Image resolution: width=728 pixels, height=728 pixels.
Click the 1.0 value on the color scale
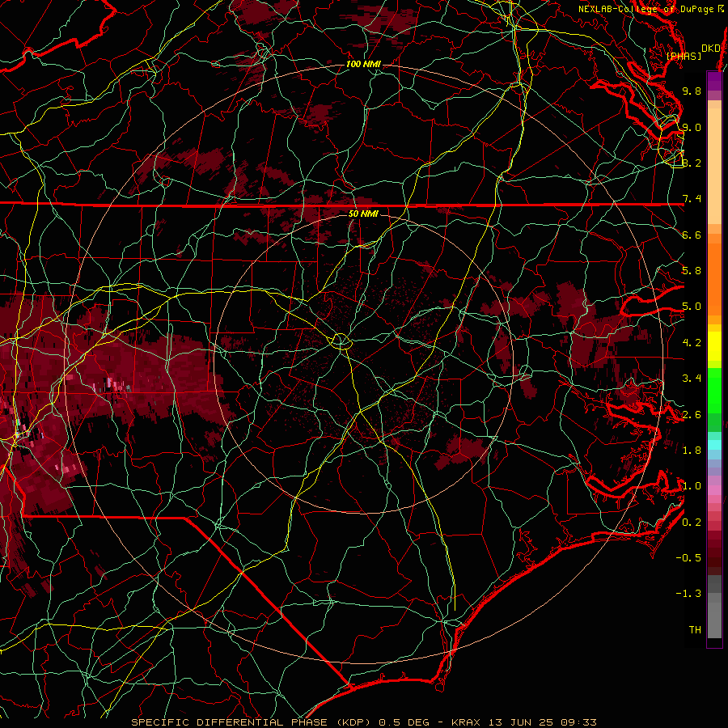click(x=692, y=486)
